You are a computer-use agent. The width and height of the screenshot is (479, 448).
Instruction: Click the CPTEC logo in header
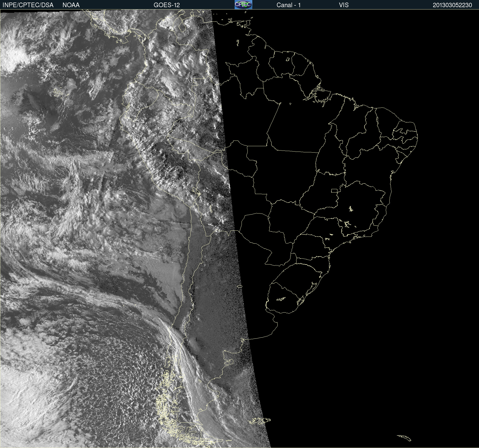tap(243, 5)
